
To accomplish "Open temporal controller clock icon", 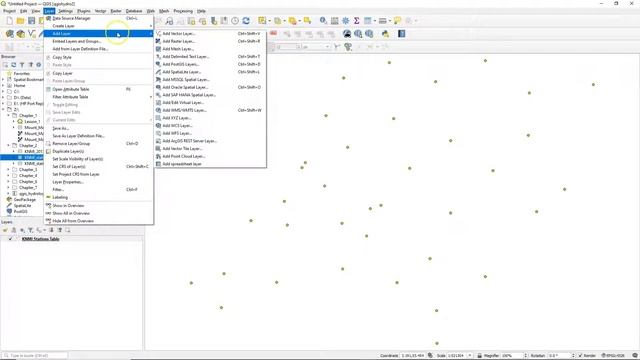I will pyautogui.click(x=235, y=21).
